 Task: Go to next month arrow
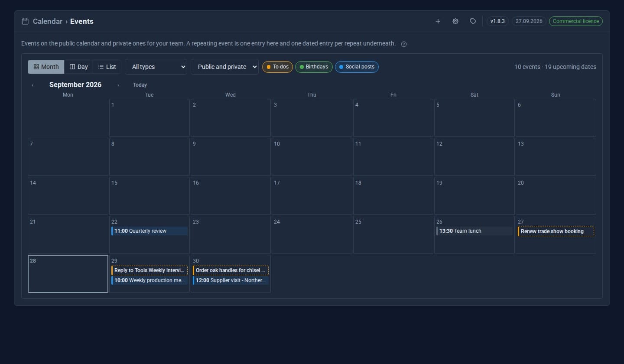click(118, 85)
